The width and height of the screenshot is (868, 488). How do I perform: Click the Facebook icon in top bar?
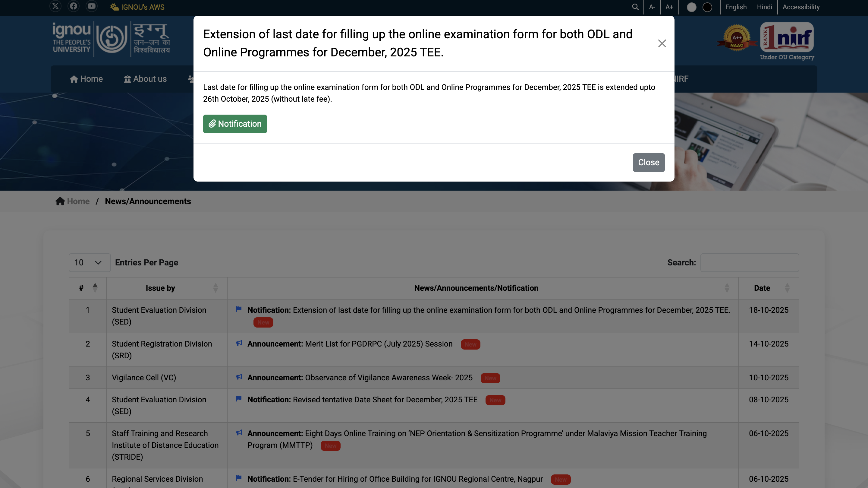(74, 6)
